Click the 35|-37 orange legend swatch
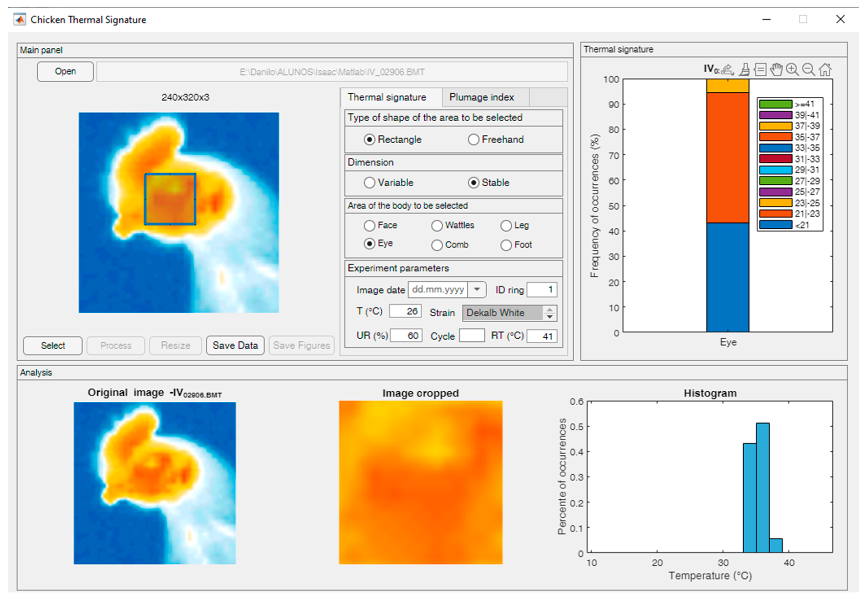This screenshot has height=601, width=868. coord(775,137)
